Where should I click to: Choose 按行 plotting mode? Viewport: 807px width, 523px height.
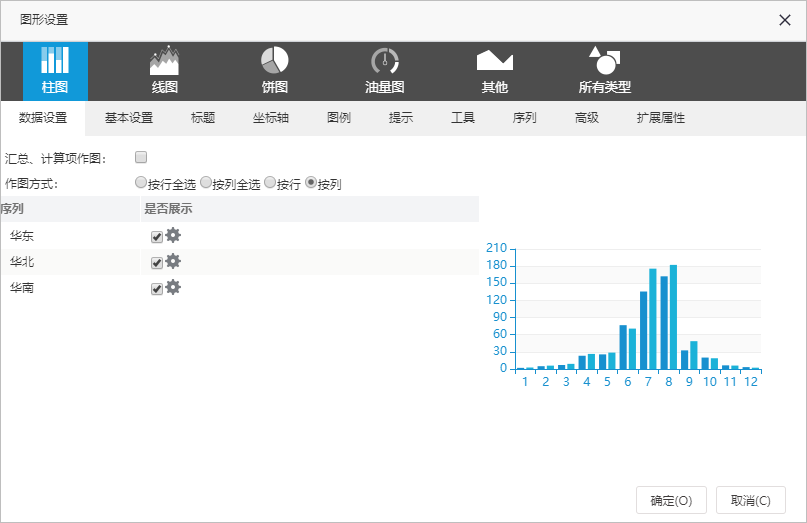(x=270, y=182)
